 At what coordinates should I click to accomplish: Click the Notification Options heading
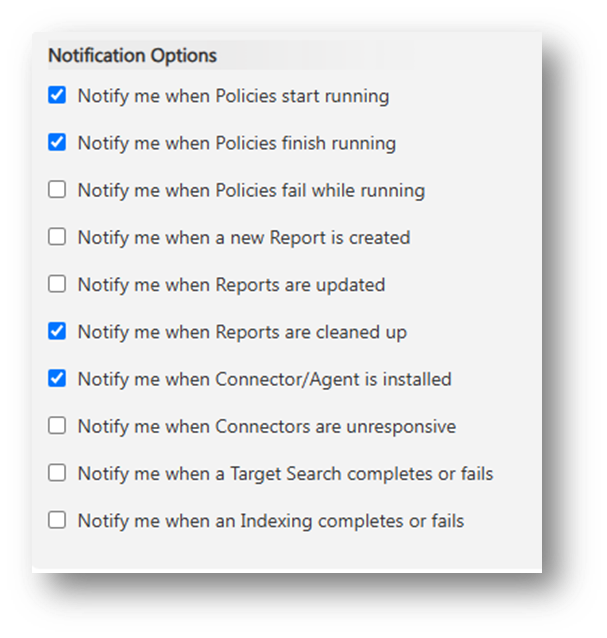132,54
